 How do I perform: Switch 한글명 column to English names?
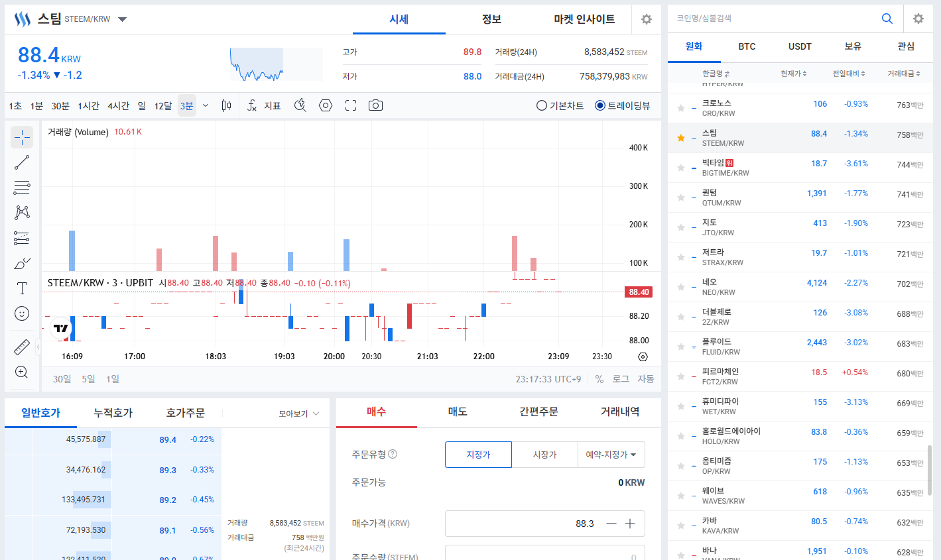pyautogui.click(x=716, y=74)
